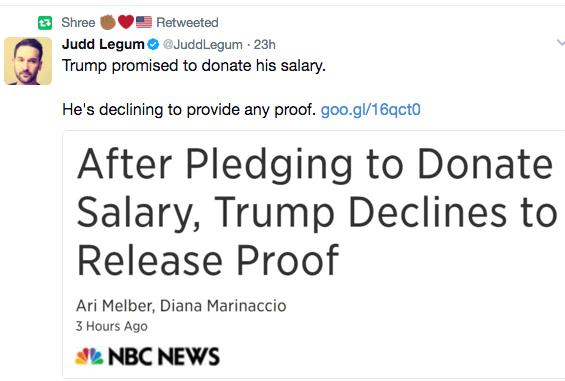Click the text "Trump promised to donate his salary"
The image size is (565, 381).
click(194, 66)
